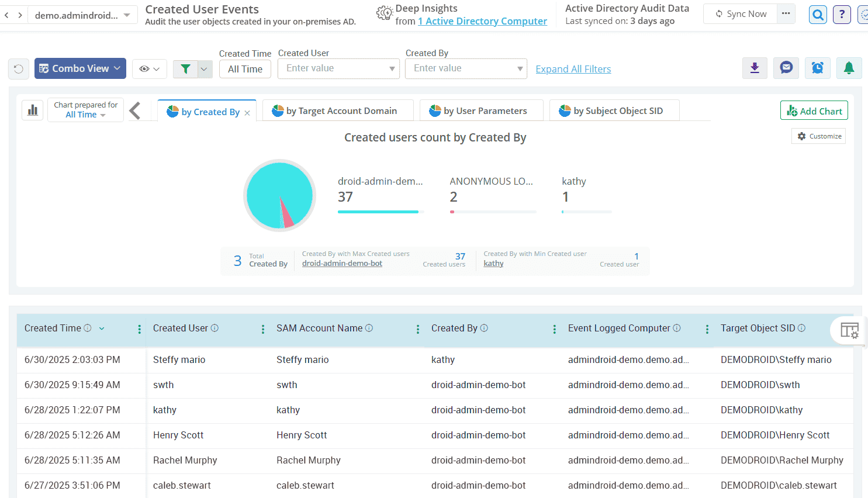This screenshot has height=498, width=868.
Task: Toggle the green filter funnel button
Action: [186, 69]
